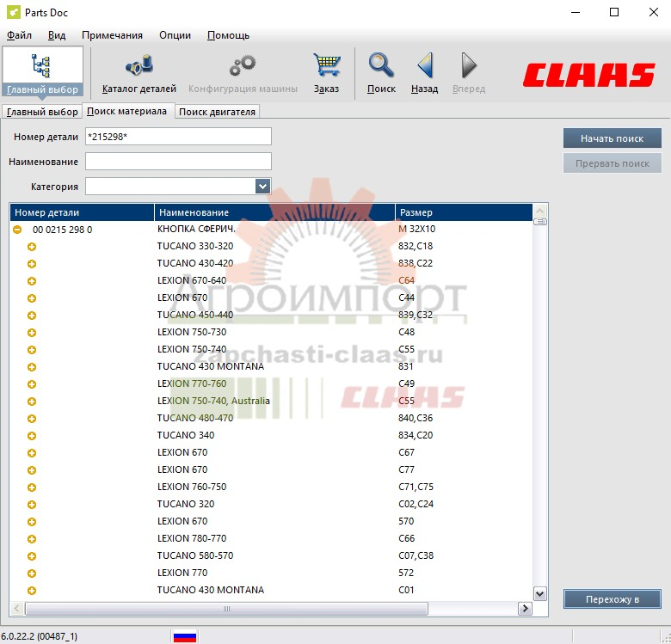Click the Russian flag language icon
The height and width of the screenshot is (644, 671).
tap(185, 636)
